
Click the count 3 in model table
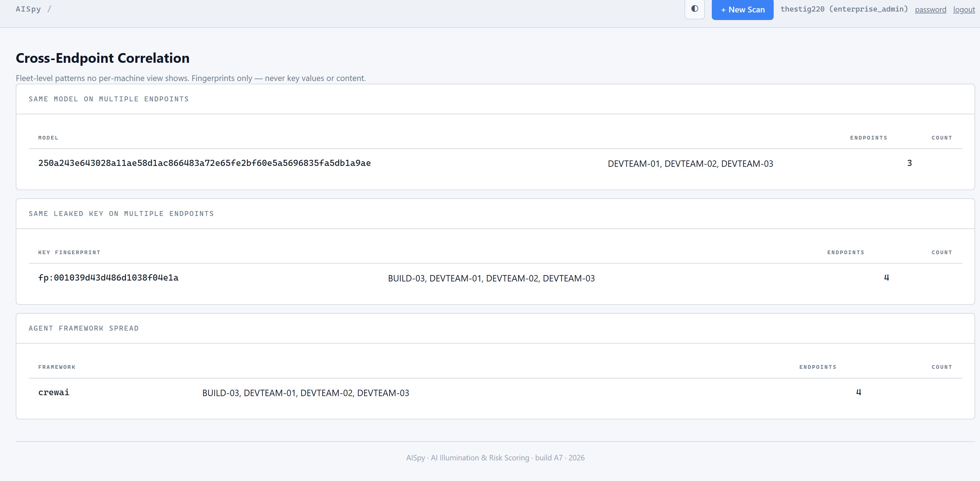coord(909,163)
